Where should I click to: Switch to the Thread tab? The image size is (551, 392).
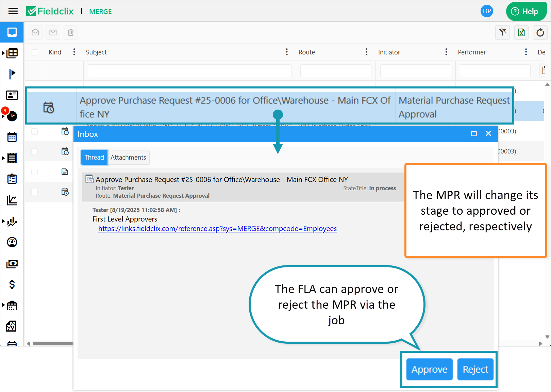94,158
